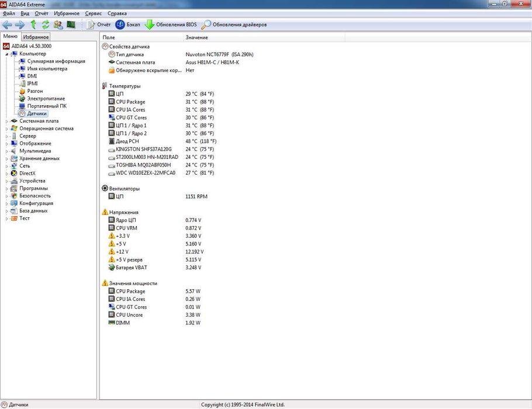Expand the Хранение данных node

pyautogui.click(x=7, y=158)
